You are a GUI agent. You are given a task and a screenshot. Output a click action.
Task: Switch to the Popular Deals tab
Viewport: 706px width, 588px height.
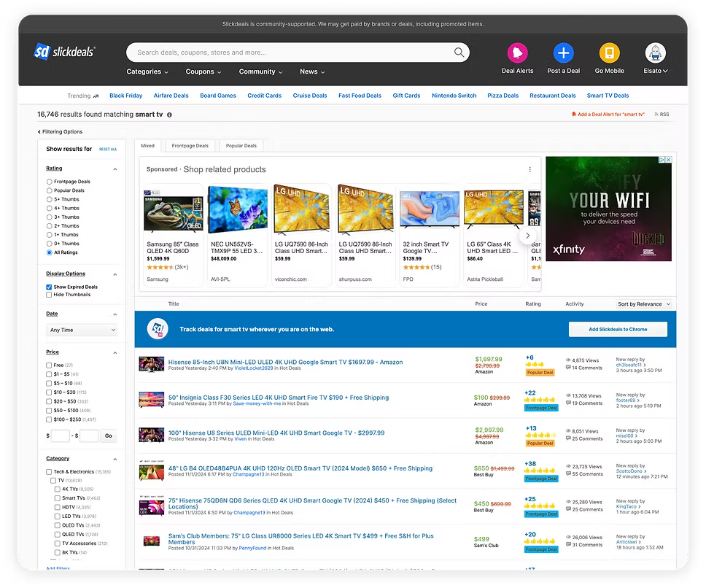click(241, 146)
